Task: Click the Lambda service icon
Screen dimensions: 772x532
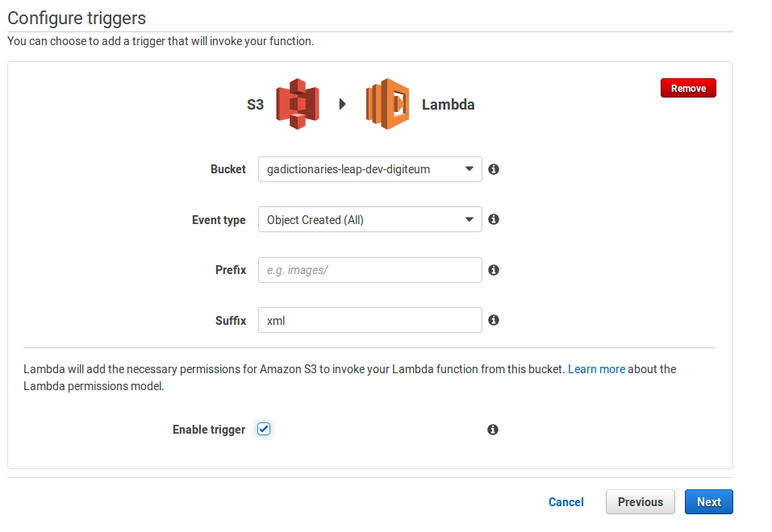Action: pos(386,103)
